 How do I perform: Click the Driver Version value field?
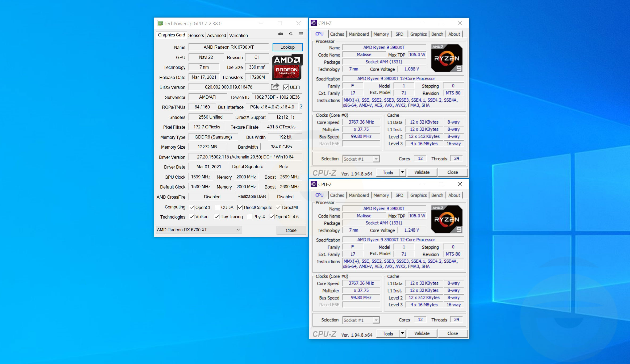coord(245,157)
